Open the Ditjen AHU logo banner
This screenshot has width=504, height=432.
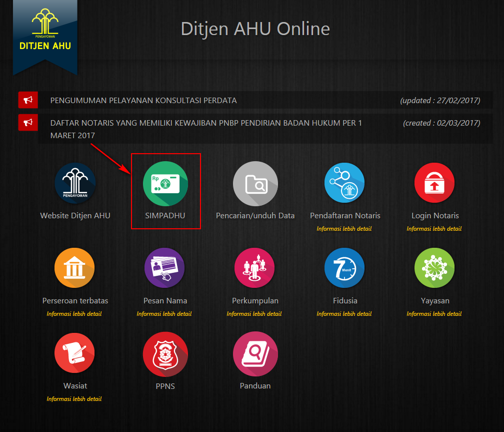click(x=45, y=37)
